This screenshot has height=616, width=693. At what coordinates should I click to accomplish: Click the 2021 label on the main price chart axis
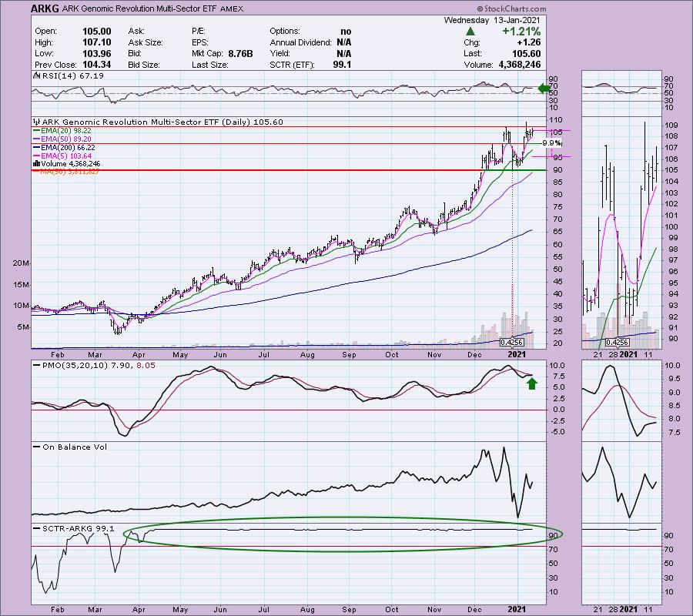coord(517,354)
